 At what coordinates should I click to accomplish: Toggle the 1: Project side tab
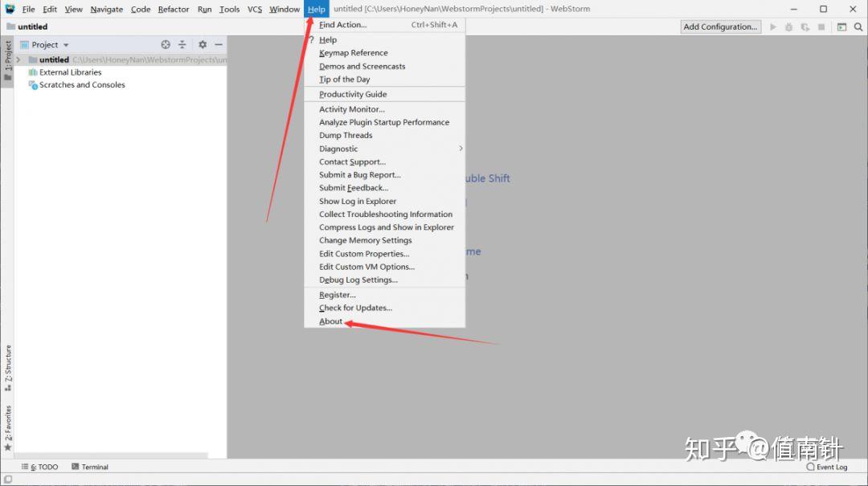[x=8, y=59]
